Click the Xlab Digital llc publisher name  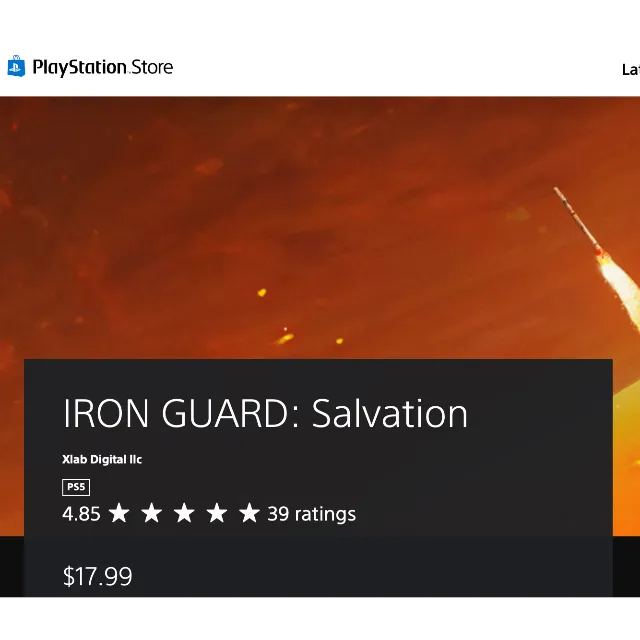(x=102, y=459)
